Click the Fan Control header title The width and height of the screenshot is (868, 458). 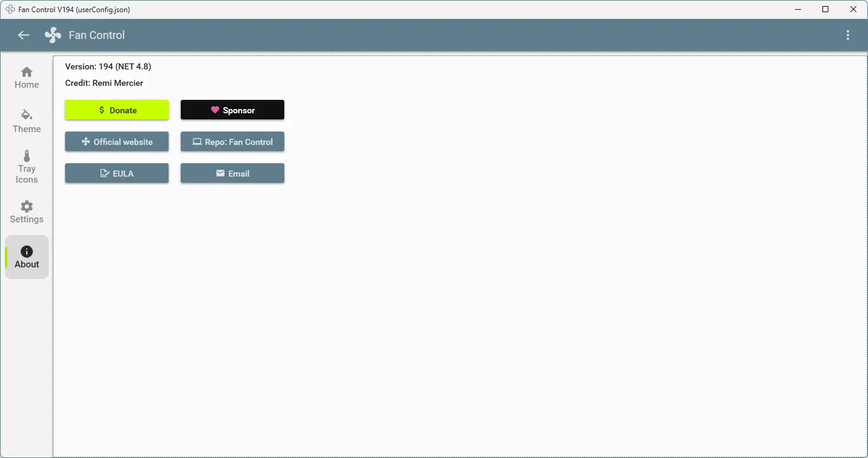tap(97, 35)
